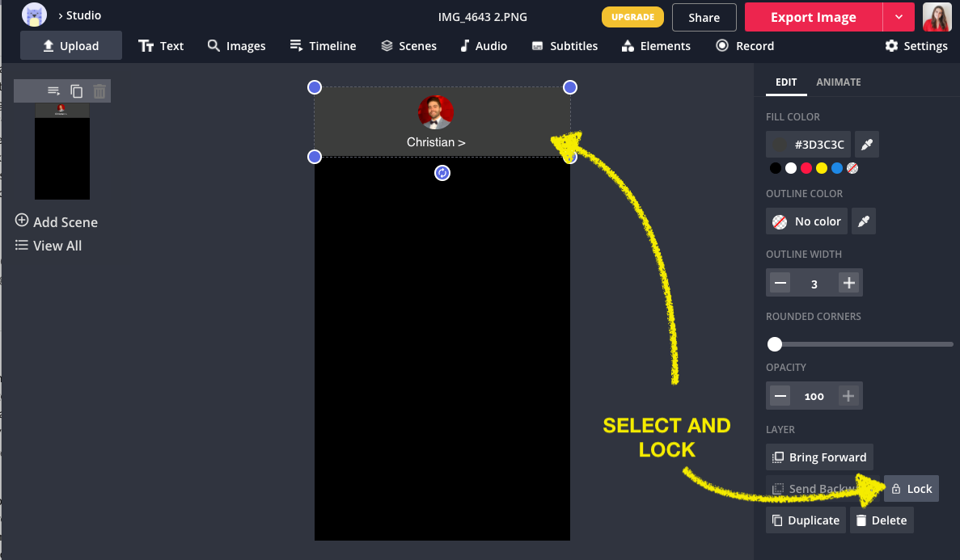Click the Bring Forward button

[x=819, y=457]
